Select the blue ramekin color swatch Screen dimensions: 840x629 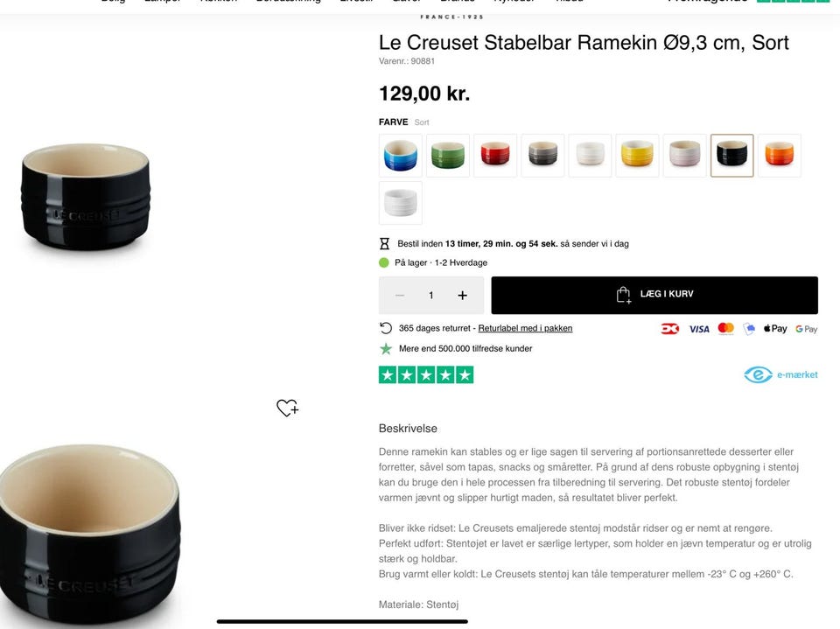pos(400,156)
